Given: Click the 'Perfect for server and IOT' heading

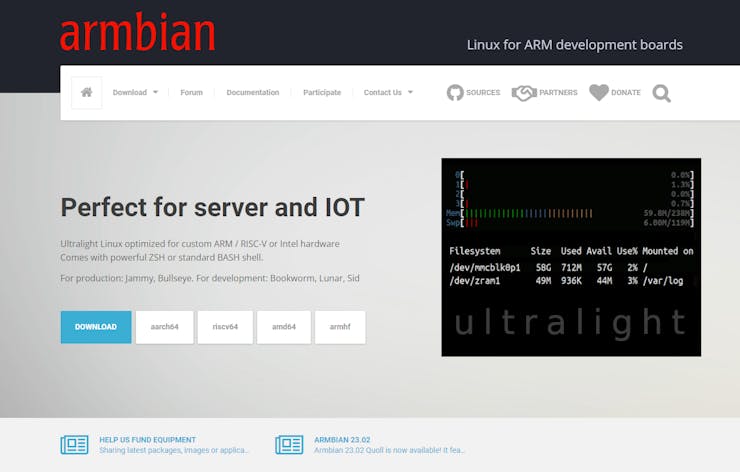Looking at the screenshot, I should [x=212, y=207].
